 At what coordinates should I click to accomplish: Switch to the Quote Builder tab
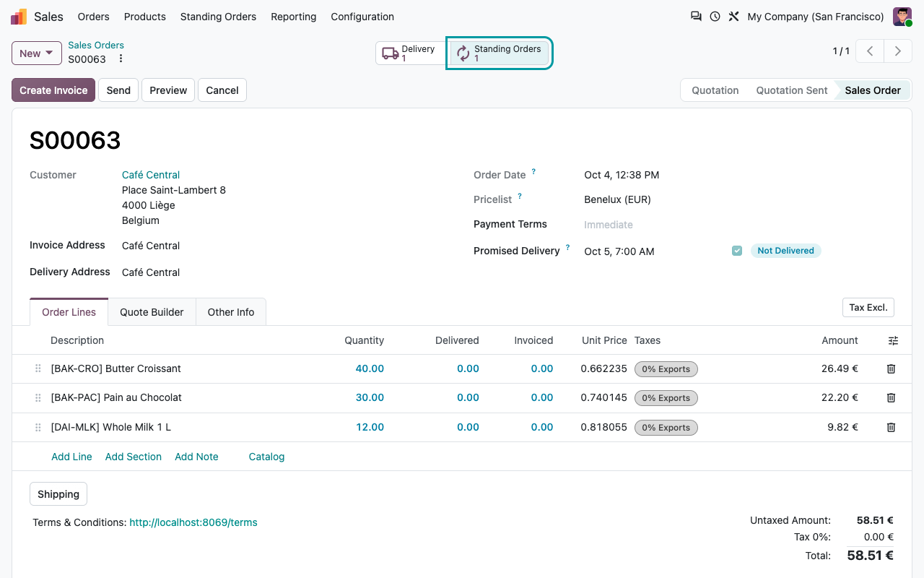(x=152, y=312)
